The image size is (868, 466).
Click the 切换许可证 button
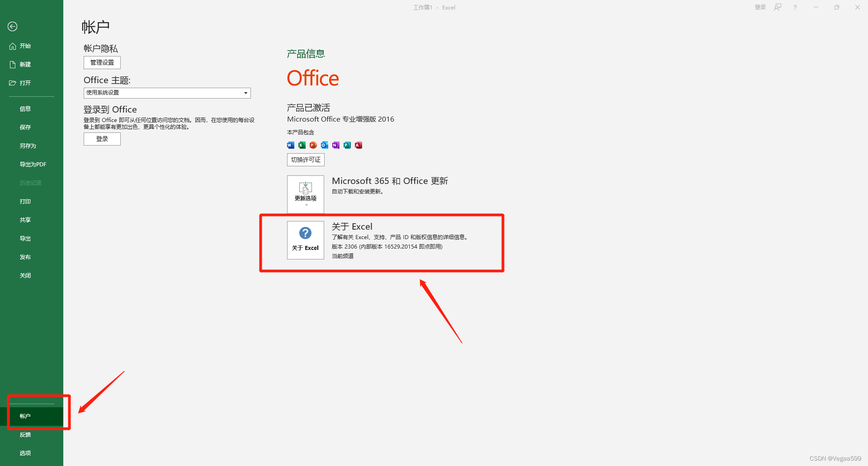pos(306,160)
